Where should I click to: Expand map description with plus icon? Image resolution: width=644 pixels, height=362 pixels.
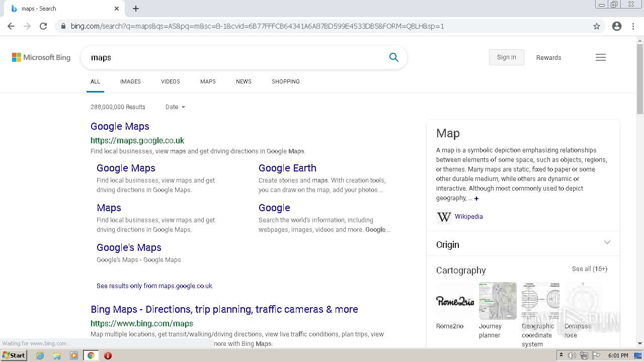pyautogui.click(x=476, y=199)
